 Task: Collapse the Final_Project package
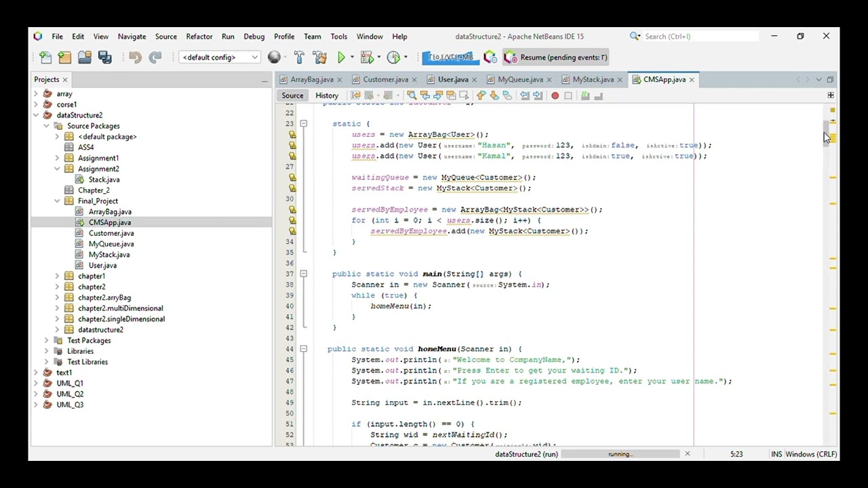coord(58,201)
